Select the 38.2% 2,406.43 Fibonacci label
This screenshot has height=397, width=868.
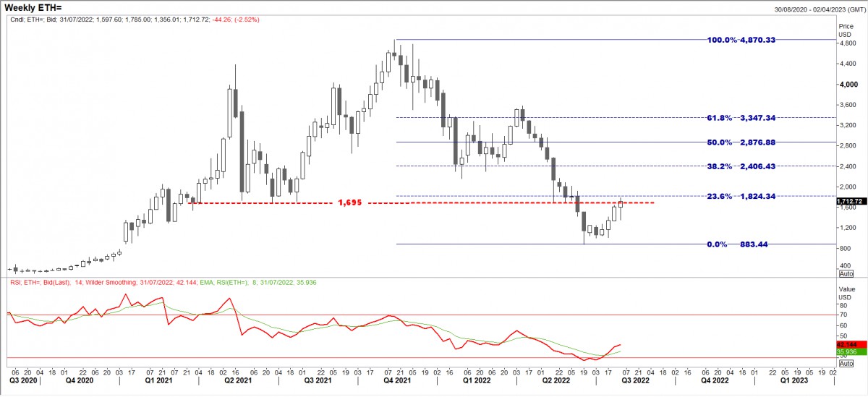click(741, 166)
